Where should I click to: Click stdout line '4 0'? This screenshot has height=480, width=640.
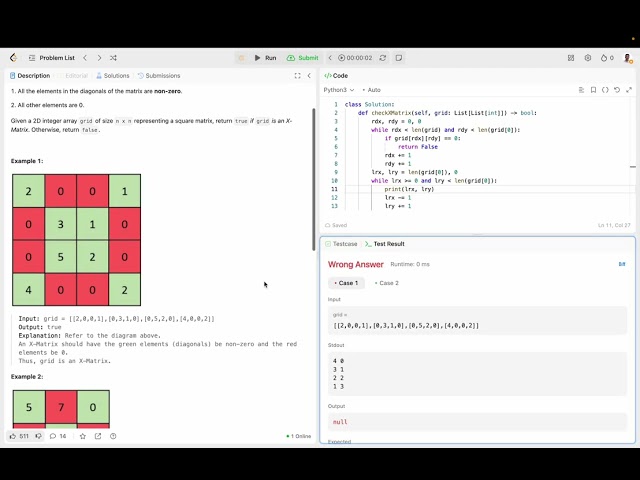[x=338, y=361]
